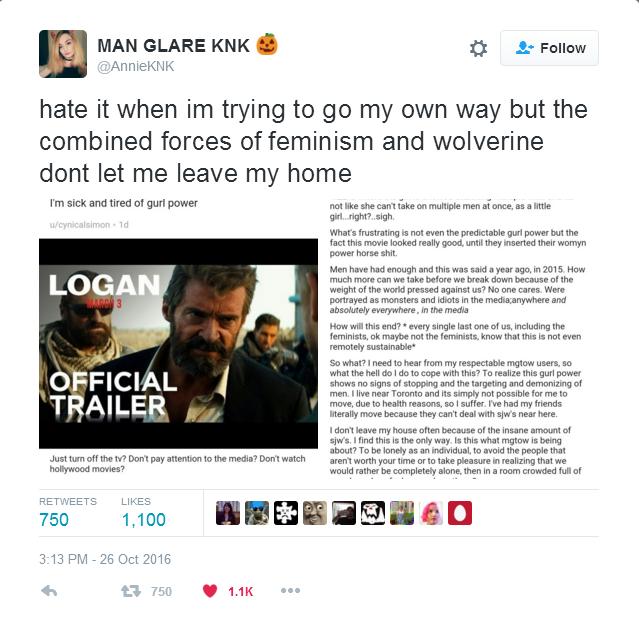
Task: Like the tweet with the heart icon
Action: 210,591
